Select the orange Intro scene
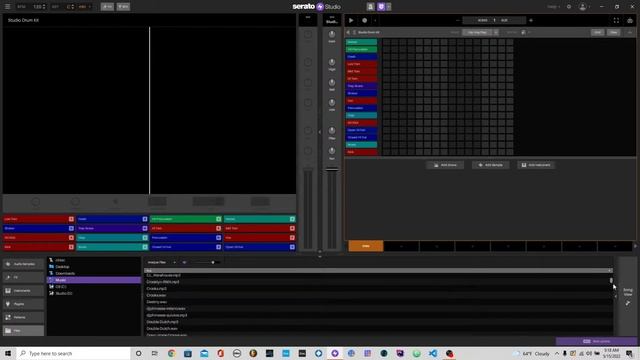The image size is (640, 360). pos(366,246)
